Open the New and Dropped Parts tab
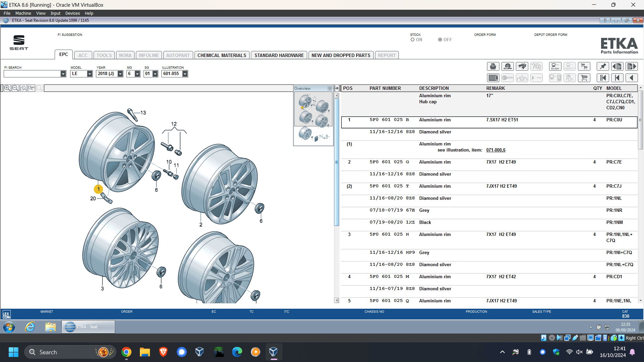The image size is (644, 362). [341, 55]
